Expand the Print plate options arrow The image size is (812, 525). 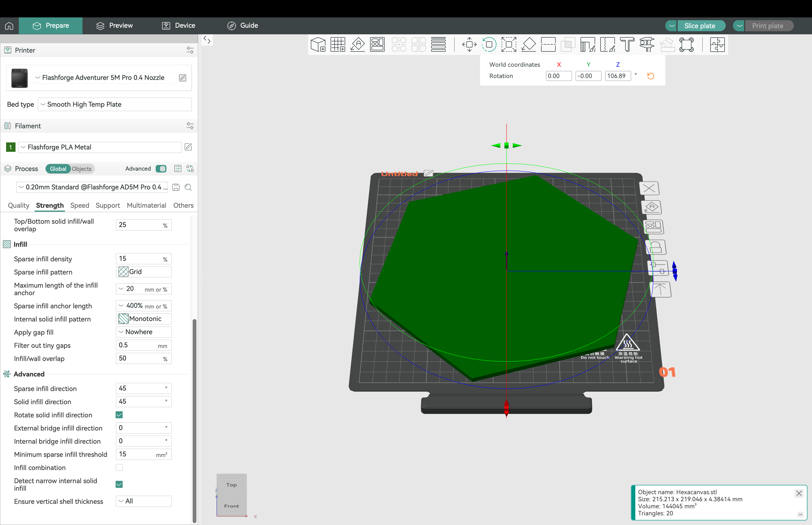(x=739, y=26)
